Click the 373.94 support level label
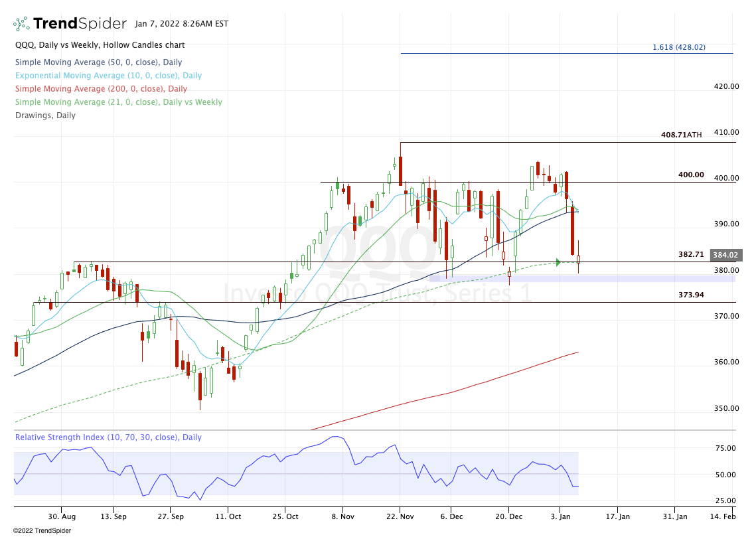Image resolution: width=756 pixels, height=537 pixels. pos(691,295)
